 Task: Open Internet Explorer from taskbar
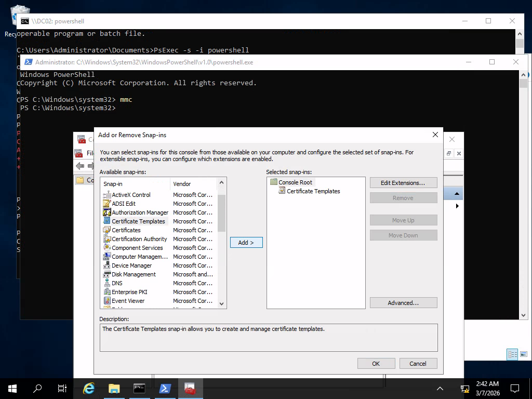[x=89, y=388]
